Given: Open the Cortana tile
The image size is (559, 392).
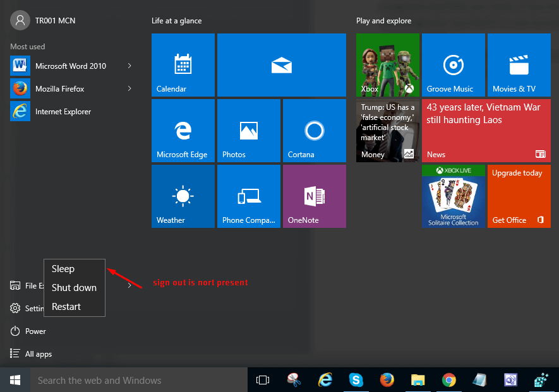Looking at the screenshot, I should (x=314, y=131).
